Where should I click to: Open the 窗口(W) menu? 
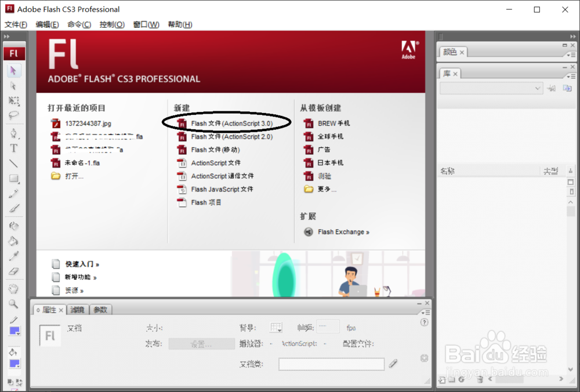(146, 24)
